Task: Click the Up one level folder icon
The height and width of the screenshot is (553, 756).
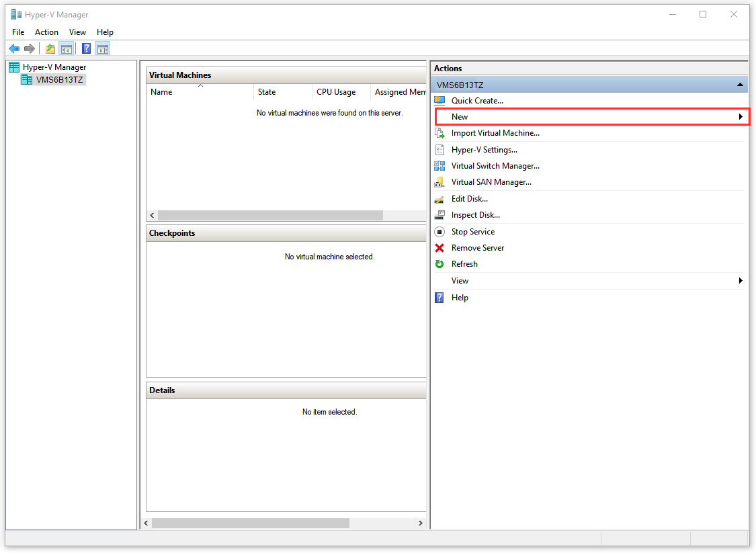Action: pos(50,48)
